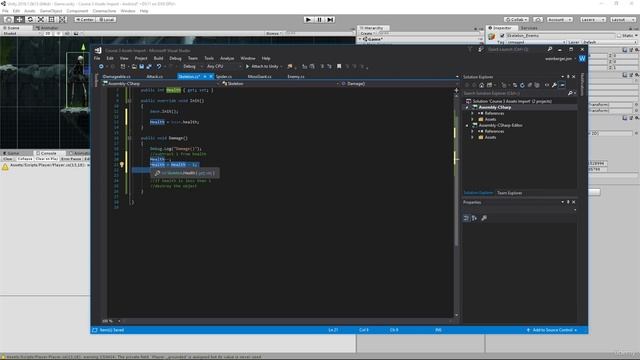The height and width of the screenshot is (360, 640).
Task: Select Unity Rotate tool in toolbar
Action: [x=30, y=19]
